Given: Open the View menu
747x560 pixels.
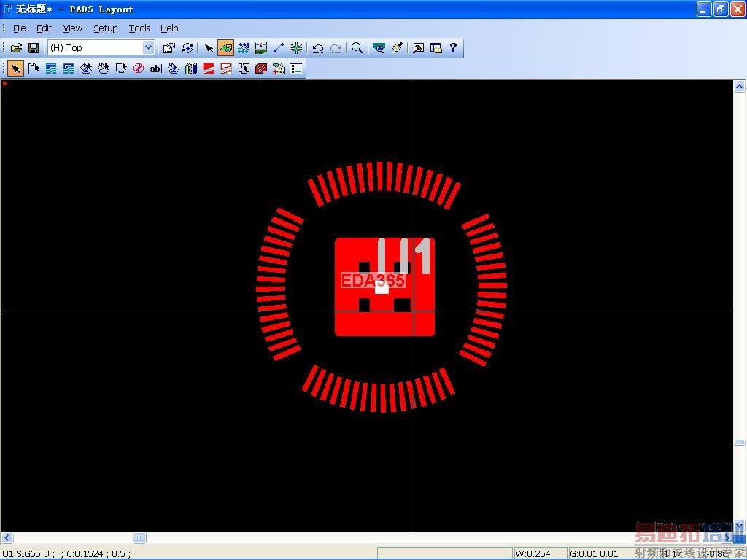Looking at the screenshot, I should click(72, 28).
